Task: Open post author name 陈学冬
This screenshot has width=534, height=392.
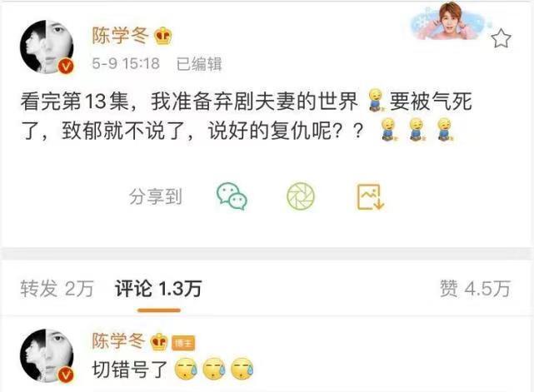Action: click(x=121, y=36)
